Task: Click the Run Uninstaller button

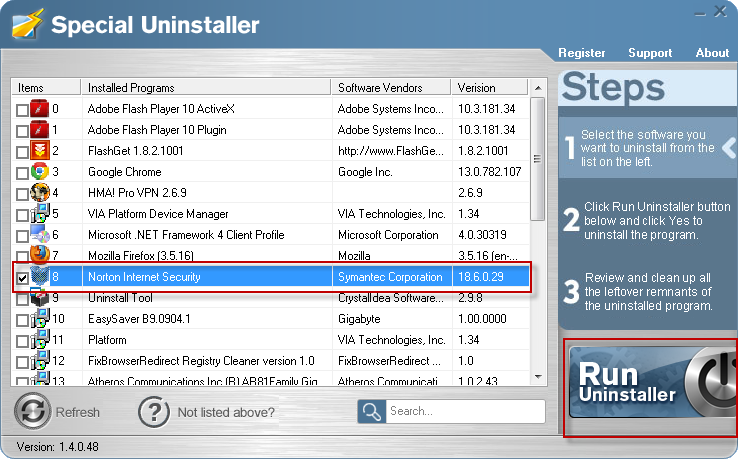Action: pyautogui.click(x=651, y=382)
